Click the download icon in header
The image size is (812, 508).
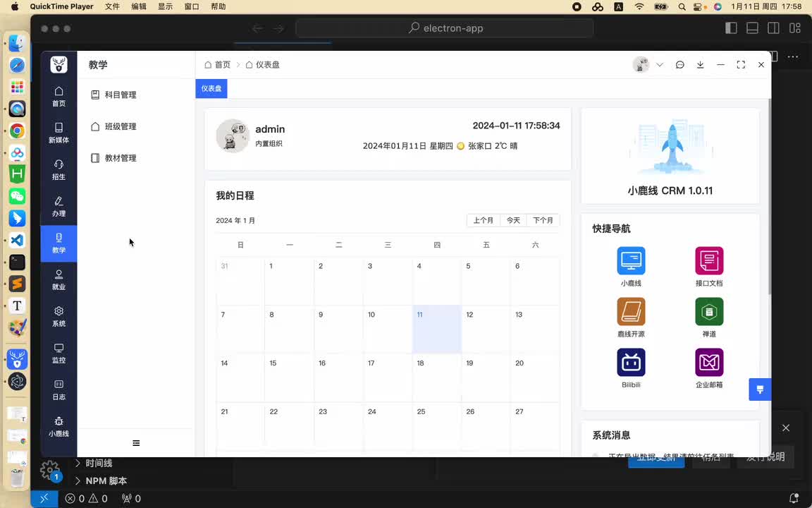tap(700, 65)
